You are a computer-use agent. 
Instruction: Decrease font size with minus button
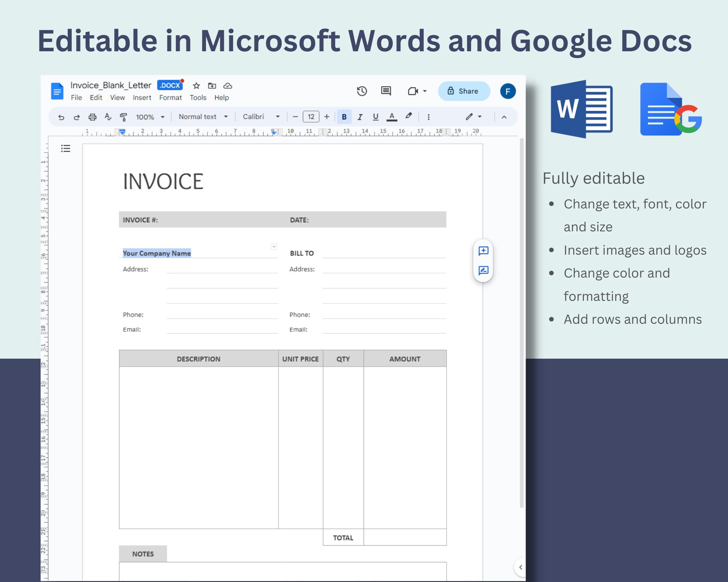[x=295, y=117]
